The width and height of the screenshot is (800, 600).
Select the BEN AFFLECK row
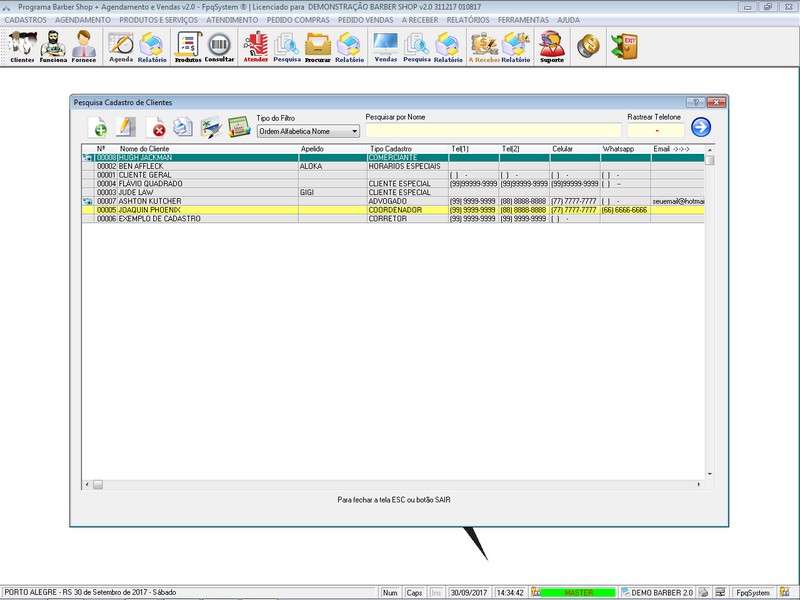tap(393, 166)
